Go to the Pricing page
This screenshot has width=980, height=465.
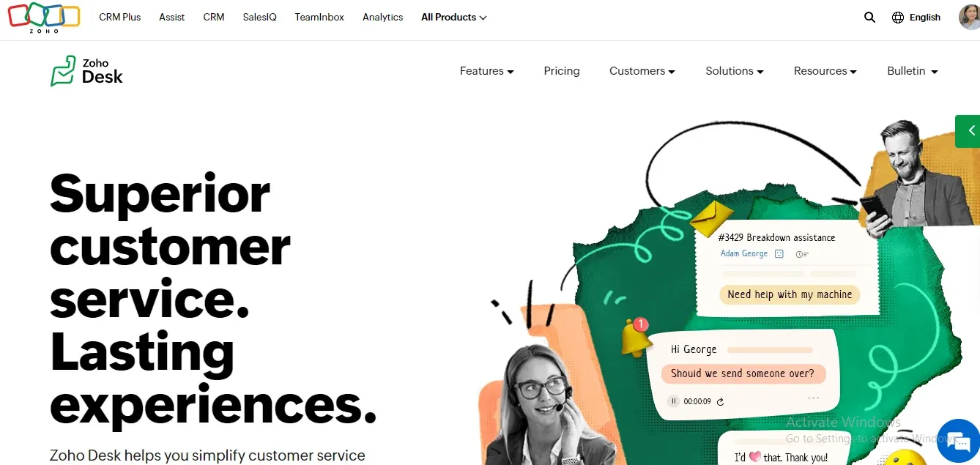click(562, 71)
